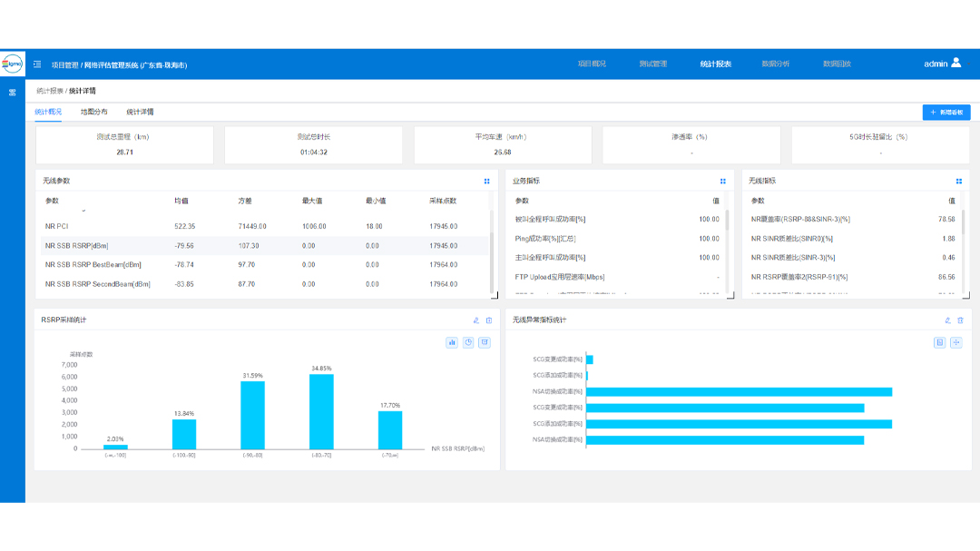This screenshot has width=980, height=551.
Task: Switch RSRP chart to bar chart view
Action: (452, 342)
